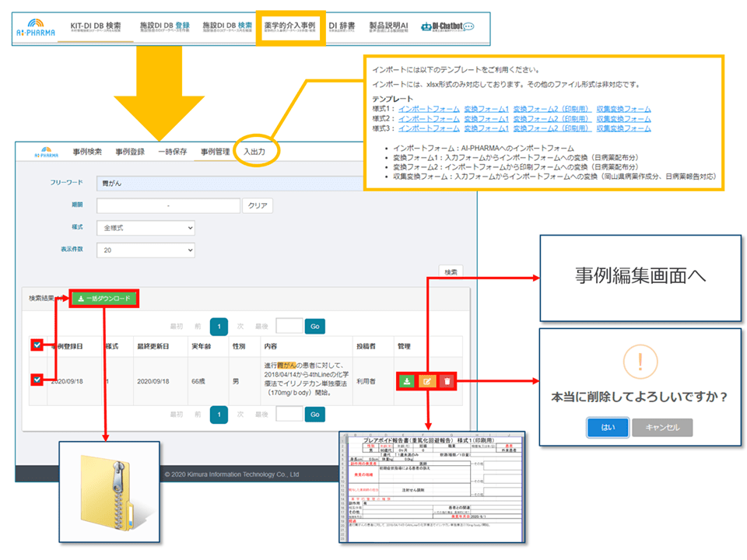Click the キャンセル button in the delete dialog
The height and width of the screenshot is (560, 747).
click(661, 427)
